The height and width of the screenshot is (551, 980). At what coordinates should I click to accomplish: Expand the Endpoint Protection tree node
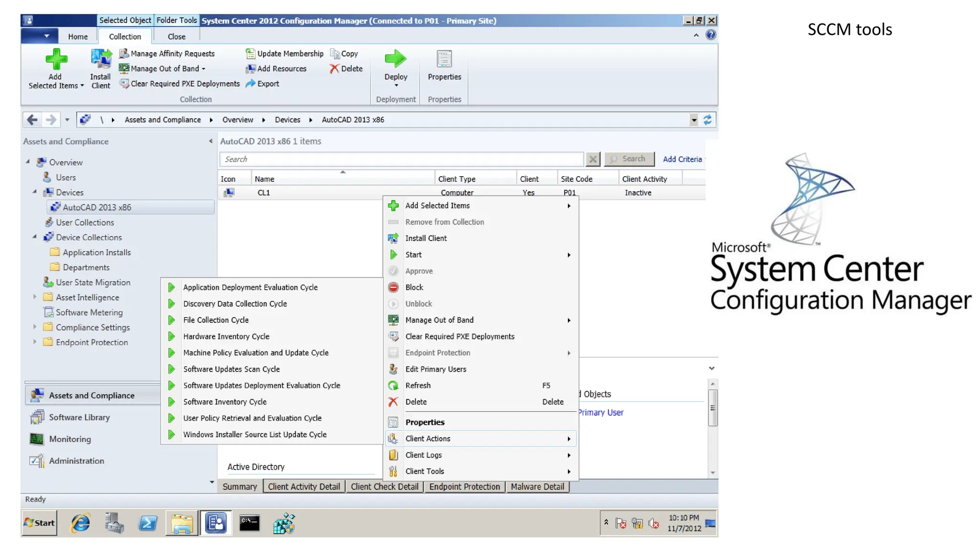(x=34, y=342)
